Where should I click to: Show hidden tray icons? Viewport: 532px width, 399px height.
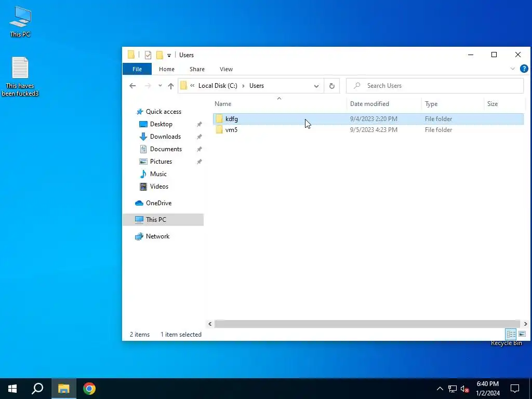coord(440,389)
